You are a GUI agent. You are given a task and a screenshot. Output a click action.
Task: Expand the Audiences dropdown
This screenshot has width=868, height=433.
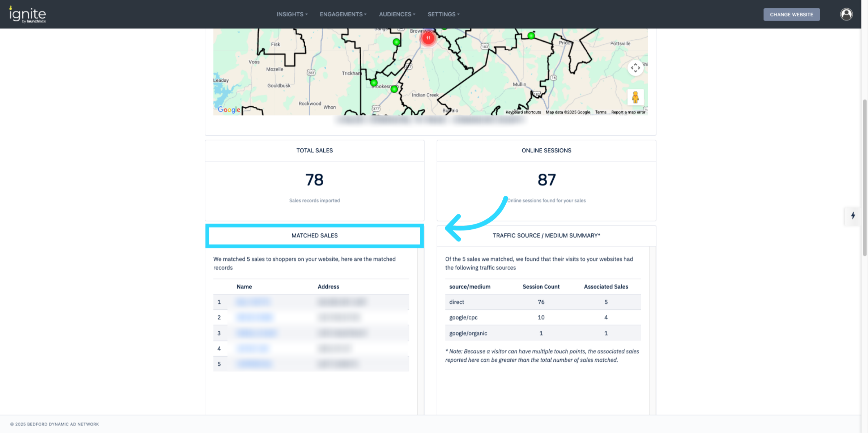[x=397, y=14]
